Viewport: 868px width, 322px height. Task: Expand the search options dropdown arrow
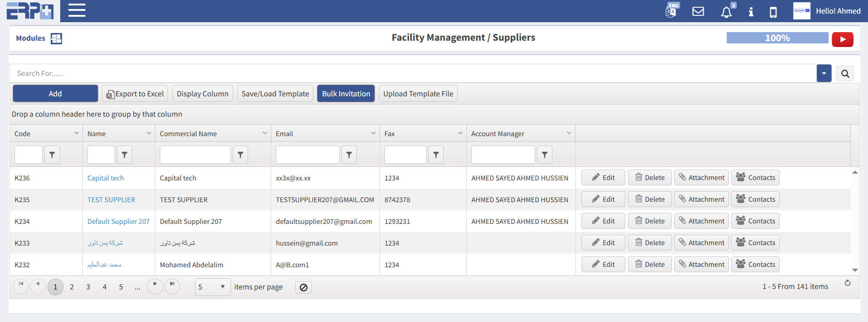click(824, 73)
